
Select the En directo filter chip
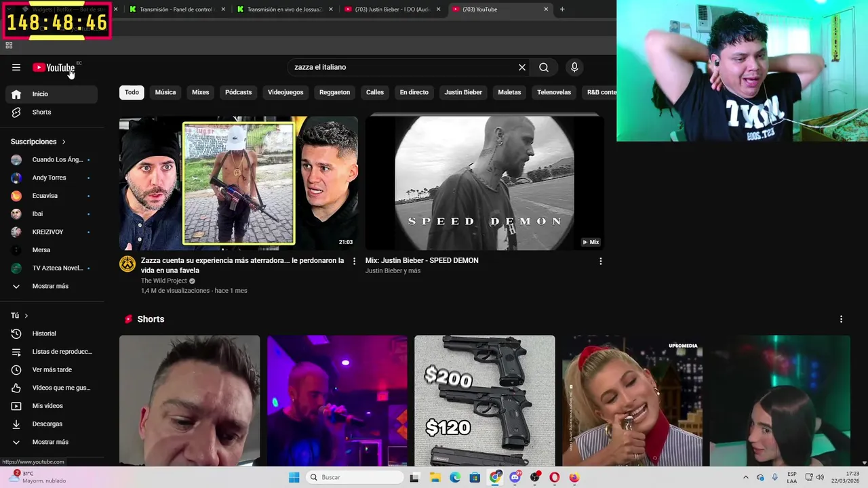click(414, 92)
